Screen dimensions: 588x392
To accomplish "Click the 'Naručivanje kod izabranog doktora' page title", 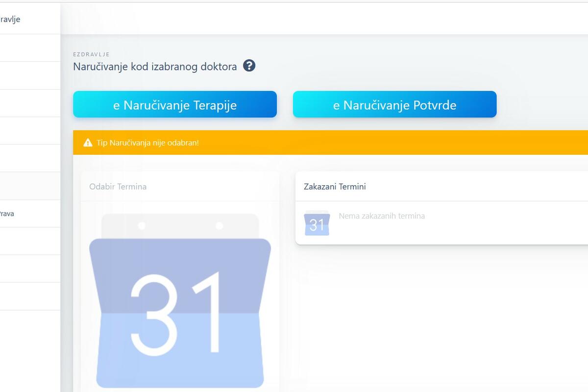I will pyautogui.click(x=155, y=67).
